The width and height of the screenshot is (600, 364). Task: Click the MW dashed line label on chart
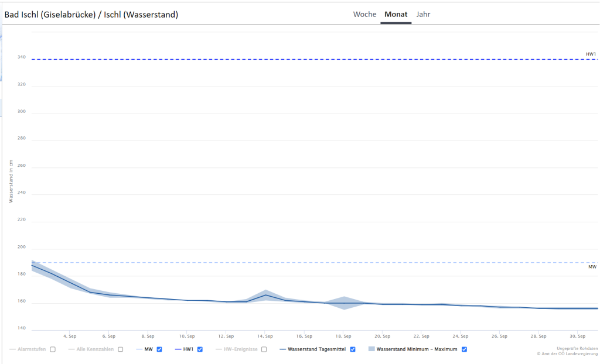(x=592, y=267)
